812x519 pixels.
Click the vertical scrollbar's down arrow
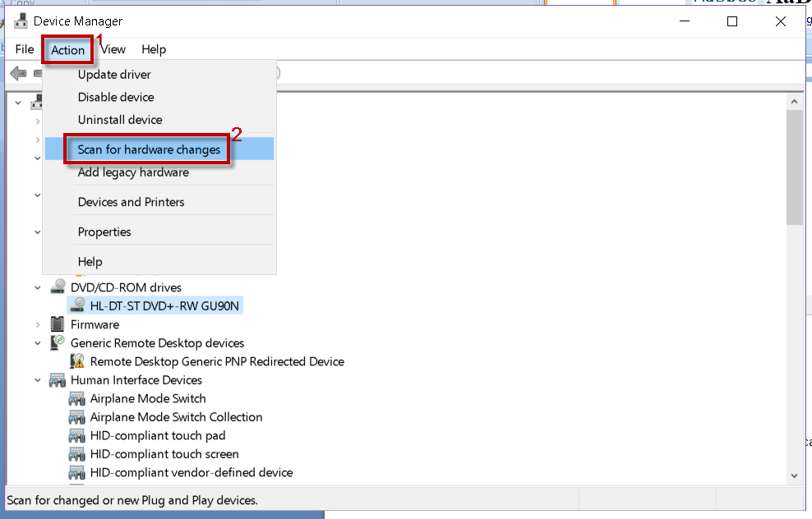794,475
